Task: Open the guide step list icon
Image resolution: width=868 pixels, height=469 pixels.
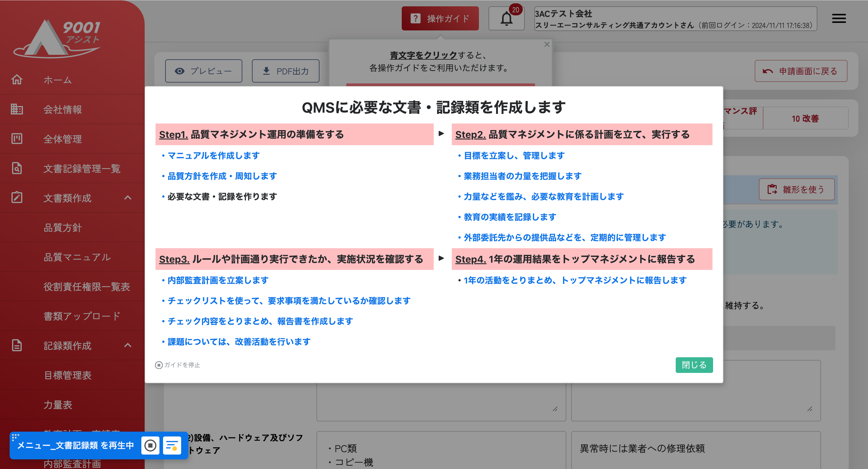Action: pos(172,446)
